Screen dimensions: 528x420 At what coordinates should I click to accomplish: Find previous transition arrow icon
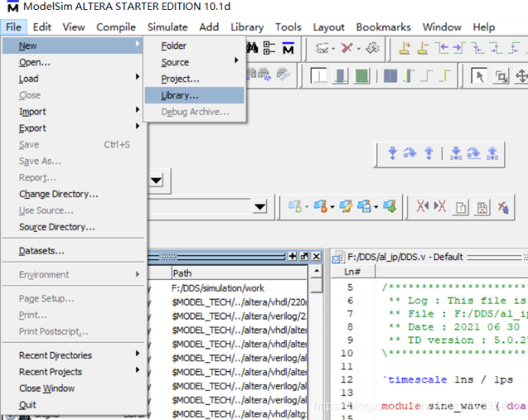pos(442,48)
